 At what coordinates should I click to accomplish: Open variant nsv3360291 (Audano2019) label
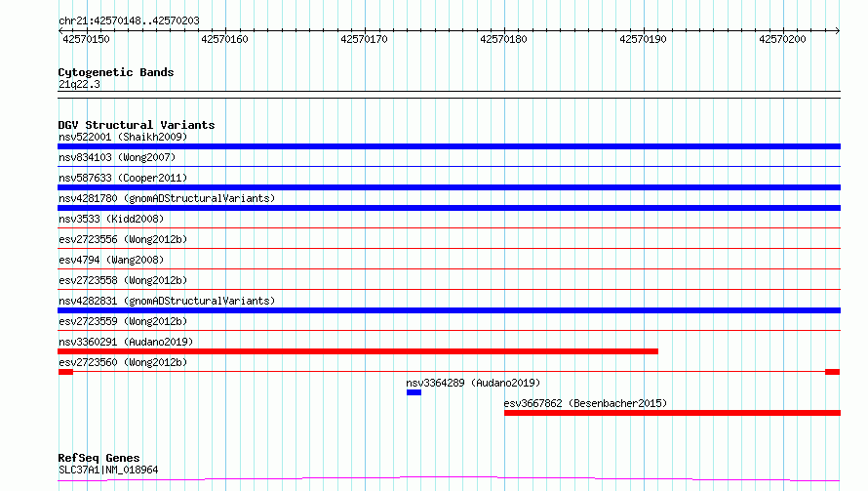[126, 342]
